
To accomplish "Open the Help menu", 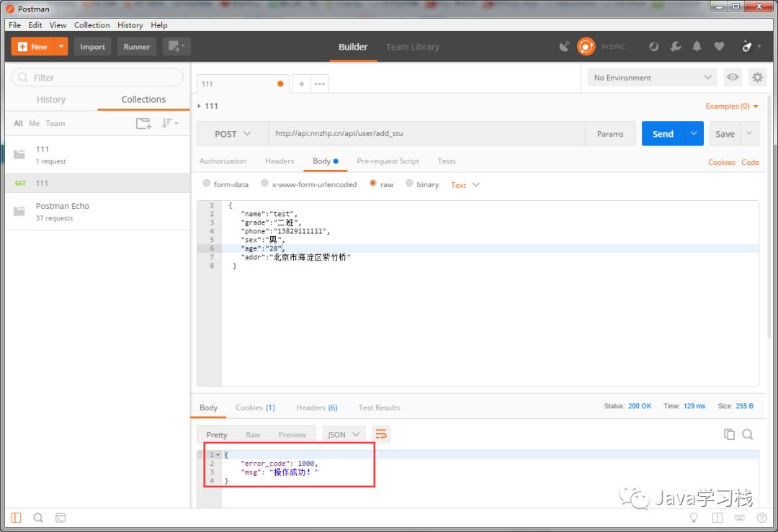I will click(158, 24).
